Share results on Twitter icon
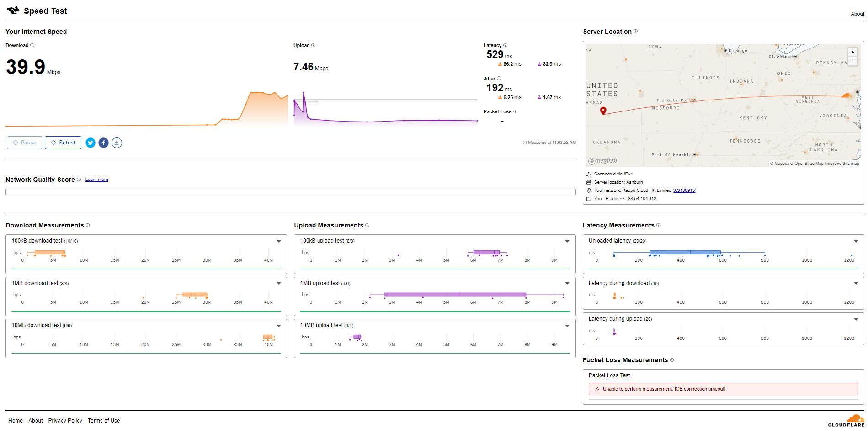The image size is (868, 428). (x=91, y=143)
